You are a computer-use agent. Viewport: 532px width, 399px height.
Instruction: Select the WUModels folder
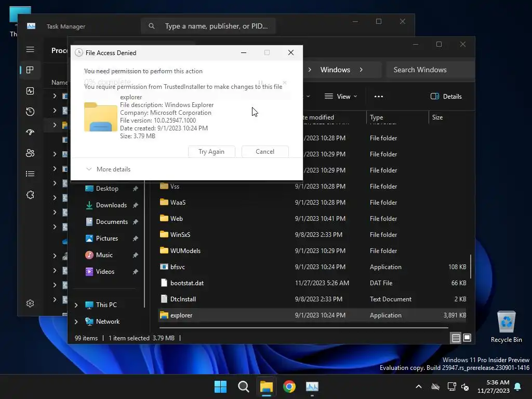pyautogui.click(x=312, y=251)
